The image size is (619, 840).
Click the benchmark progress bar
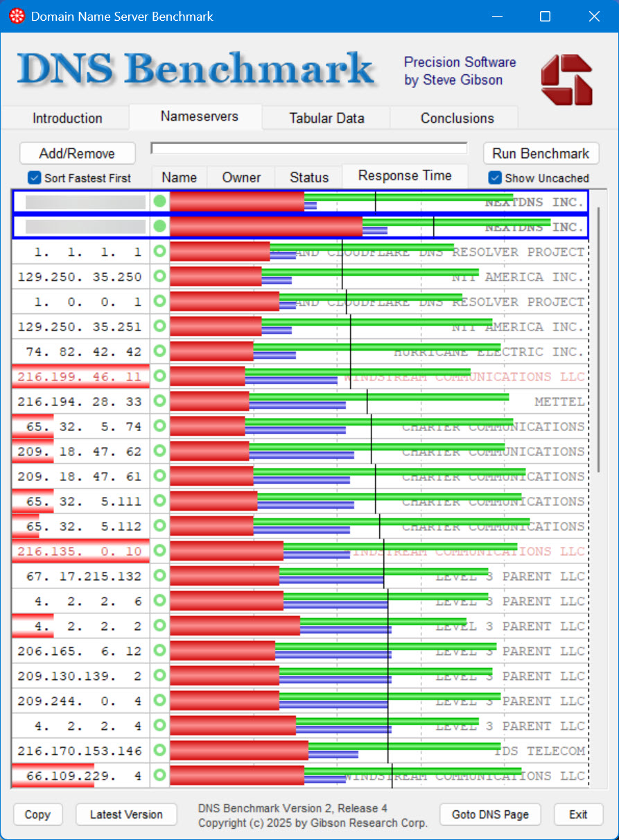(x=309, y=148)
